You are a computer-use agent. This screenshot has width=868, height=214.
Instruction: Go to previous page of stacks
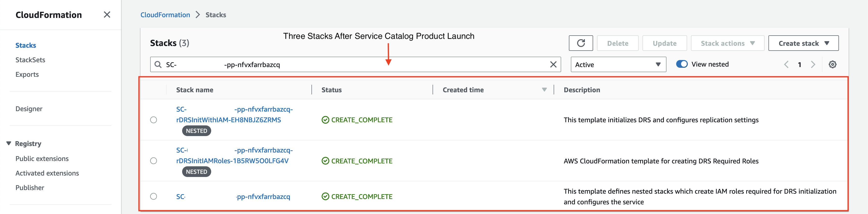tap(786, 64)
